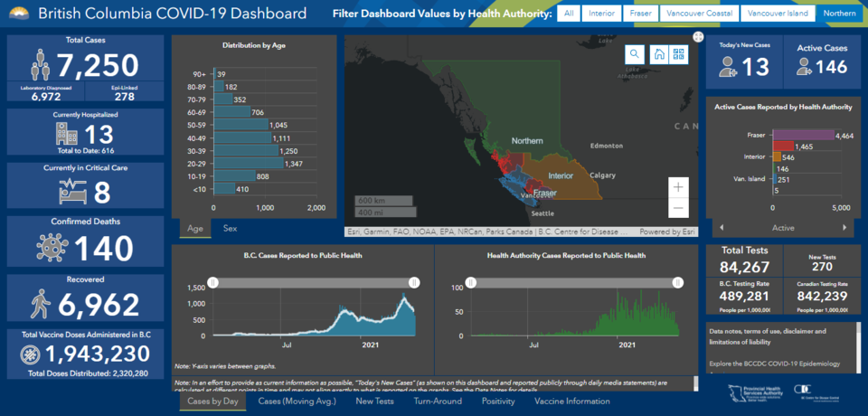Zoom out the map with minus button
Viewport: 868px width, 416px height.
click(678, 208)
